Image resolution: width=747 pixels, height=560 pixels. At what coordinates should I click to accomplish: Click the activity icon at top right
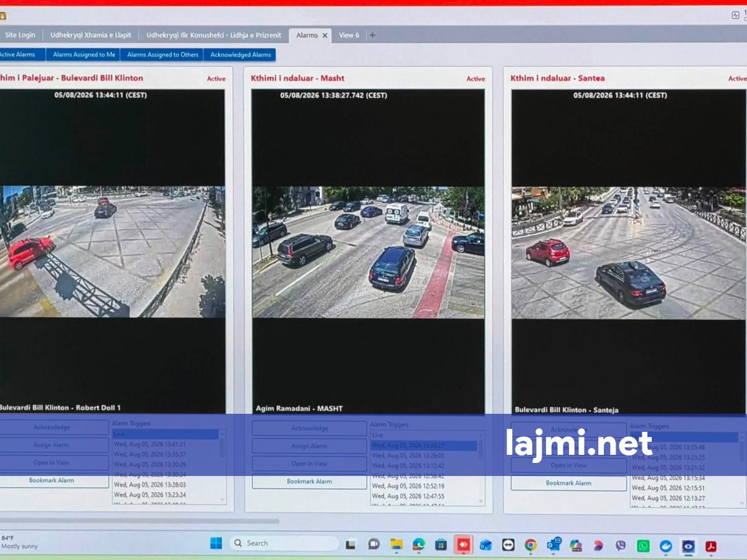tap(735, 16)
